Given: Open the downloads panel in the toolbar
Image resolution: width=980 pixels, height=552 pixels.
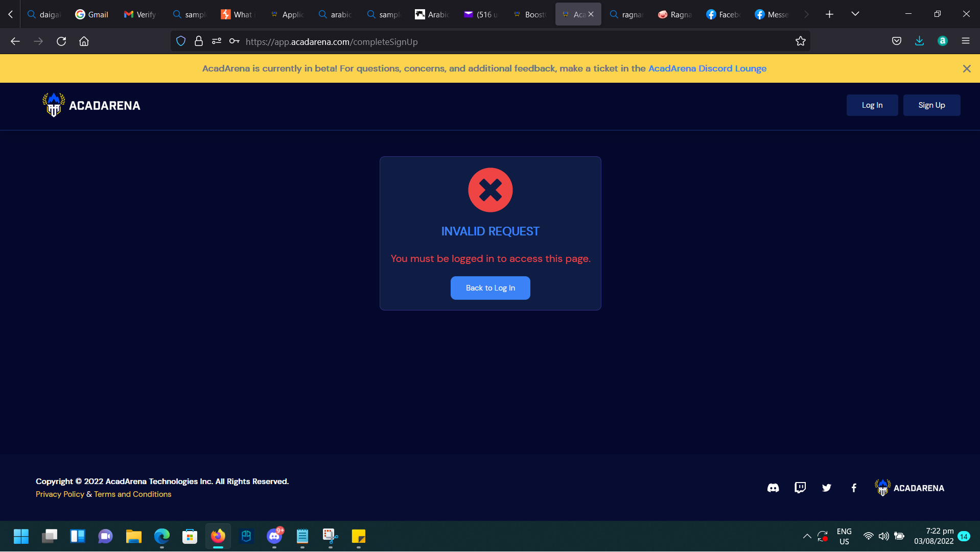Looking at the screenshot, I should click(920, 41).
